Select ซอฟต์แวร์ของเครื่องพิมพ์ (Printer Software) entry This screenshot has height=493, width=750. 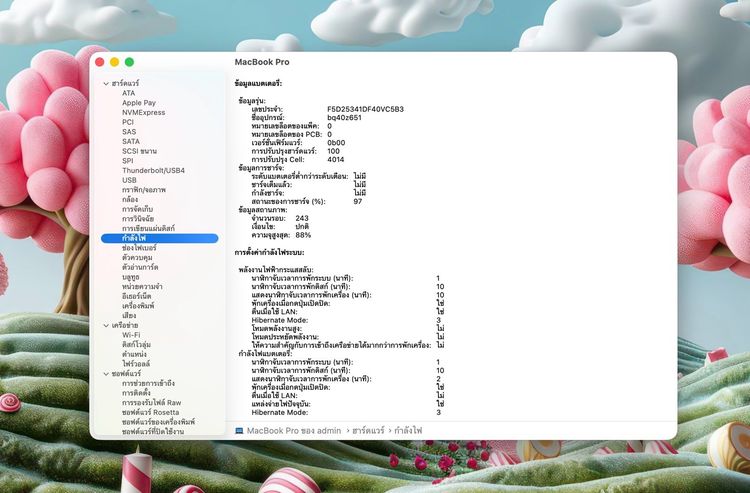tap(158, 422)
